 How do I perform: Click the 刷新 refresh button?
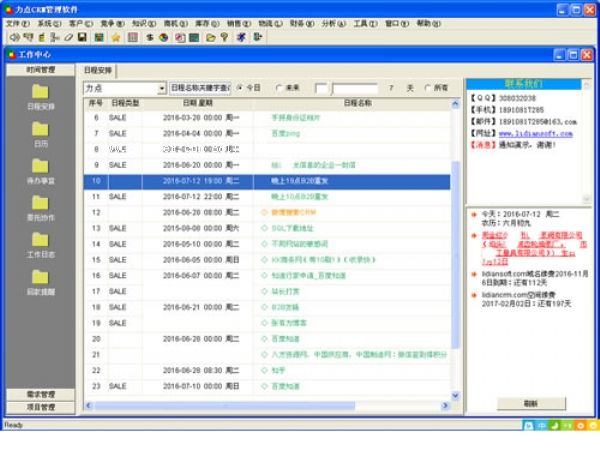click(x=530, y=403)
